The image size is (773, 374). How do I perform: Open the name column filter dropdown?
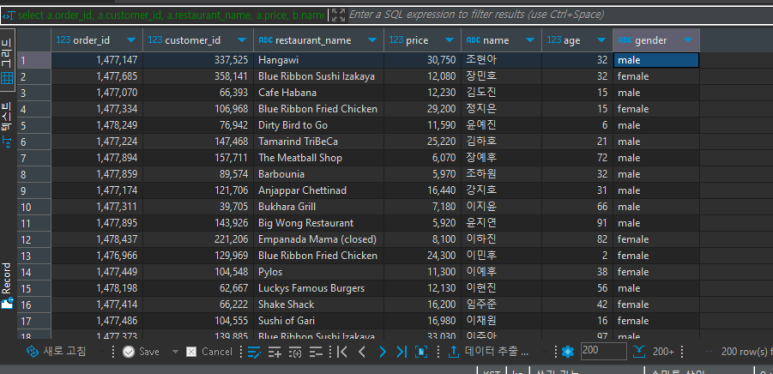[x=530, y=40]
